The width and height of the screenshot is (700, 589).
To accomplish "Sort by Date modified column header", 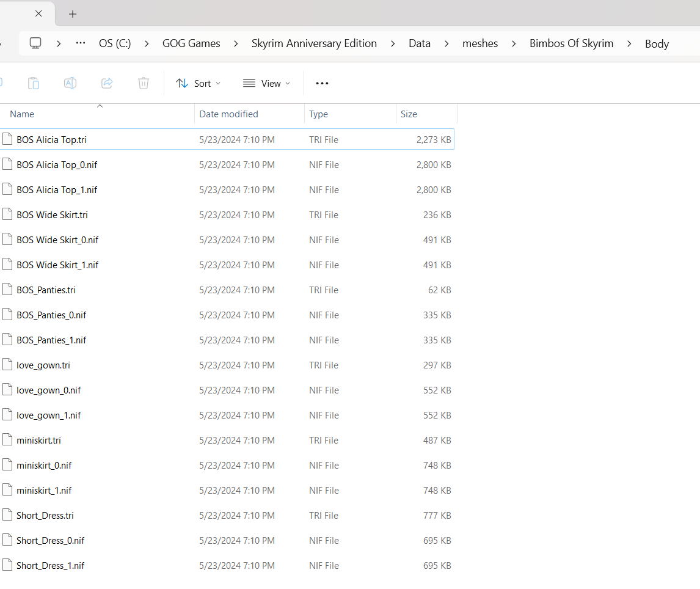I will tap(228, 114).
